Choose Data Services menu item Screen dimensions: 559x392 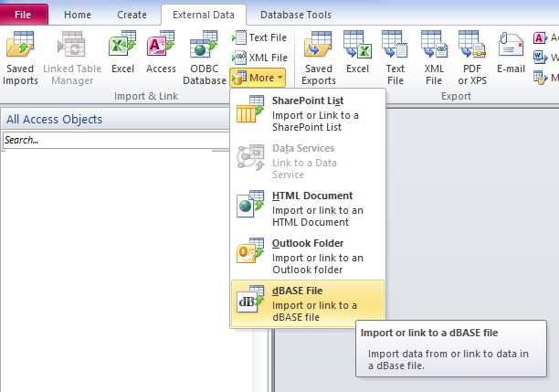pyautogui.click(x=308, y=161)
